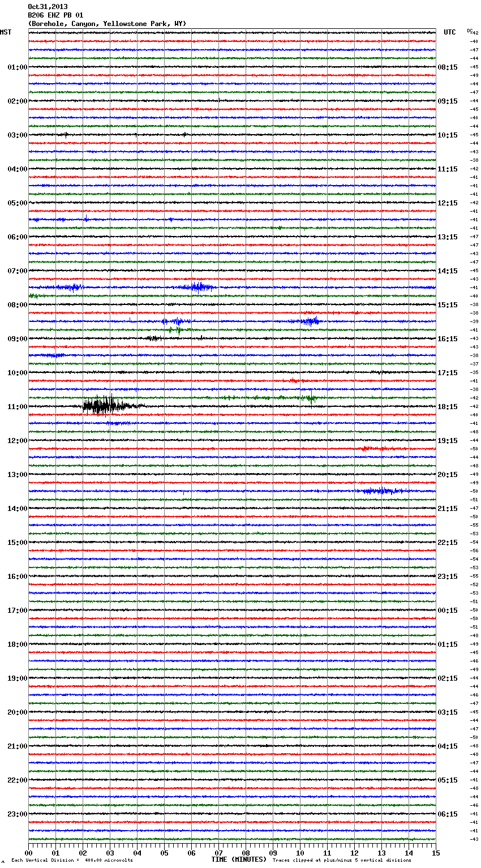Click the '00' minute tick label on bottom axis

28,853
